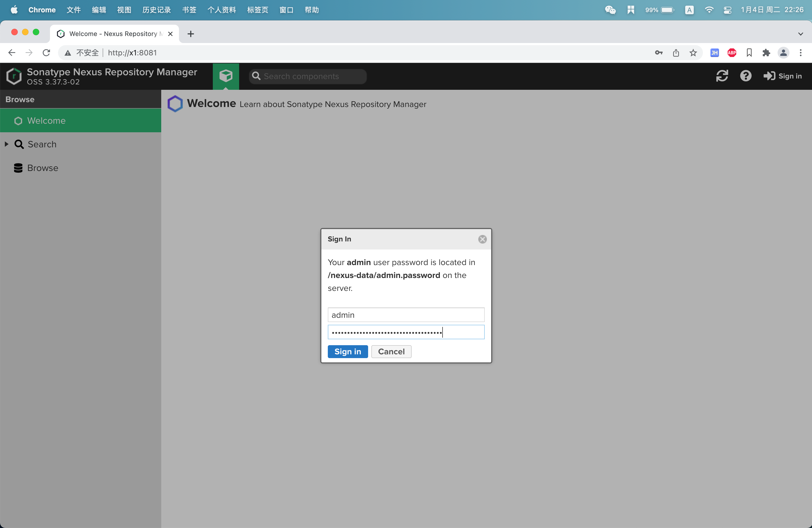The width and height of the screenshot is (812, 528).
Task: Close the Welcome - Nexus Repository tab
Action: pos(170,34)
